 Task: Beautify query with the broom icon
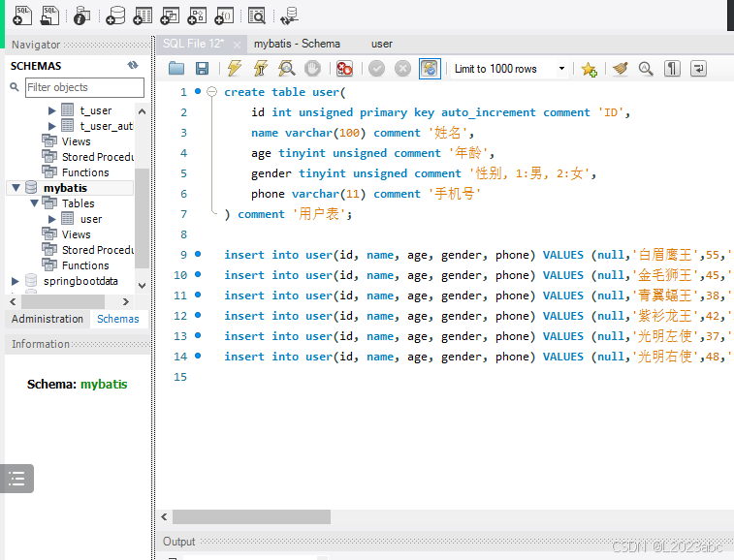pos(620,69)
